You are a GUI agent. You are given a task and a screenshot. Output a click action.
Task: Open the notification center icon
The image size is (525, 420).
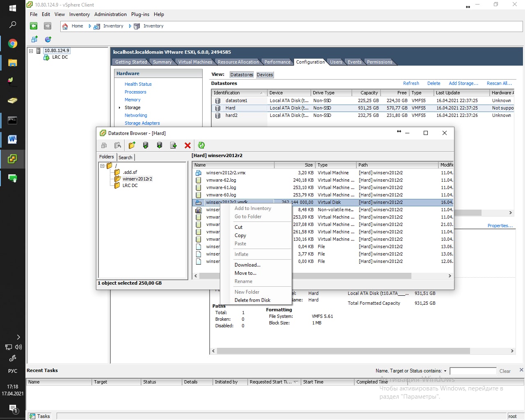pos(13,409)
